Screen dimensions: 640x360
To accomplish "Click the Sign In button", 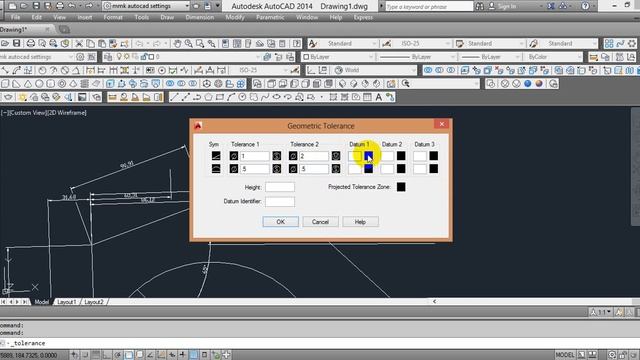I will pyautogui.click(x=502, y=6).
